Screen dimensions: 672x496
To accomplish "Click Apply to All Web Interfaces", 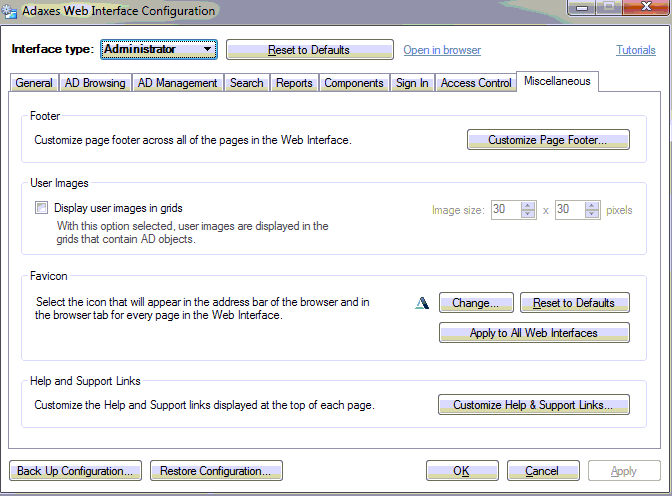I will (x=534, y=333).
